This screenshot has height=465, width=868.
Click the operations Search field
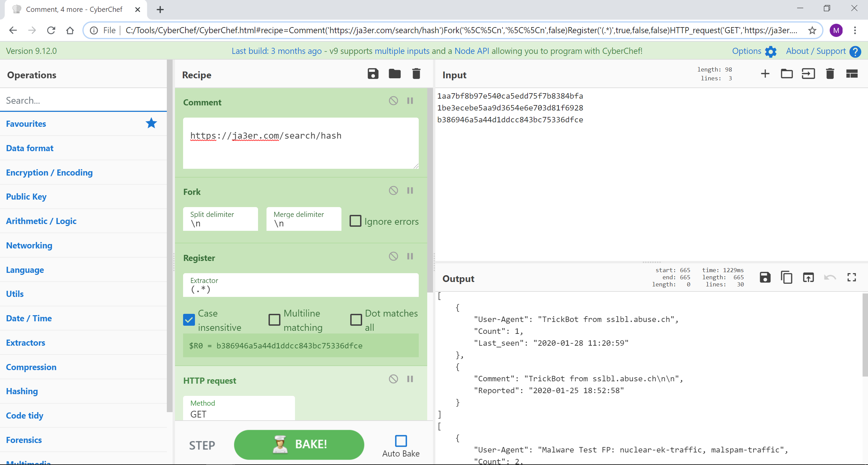click(x=83, y=100)
